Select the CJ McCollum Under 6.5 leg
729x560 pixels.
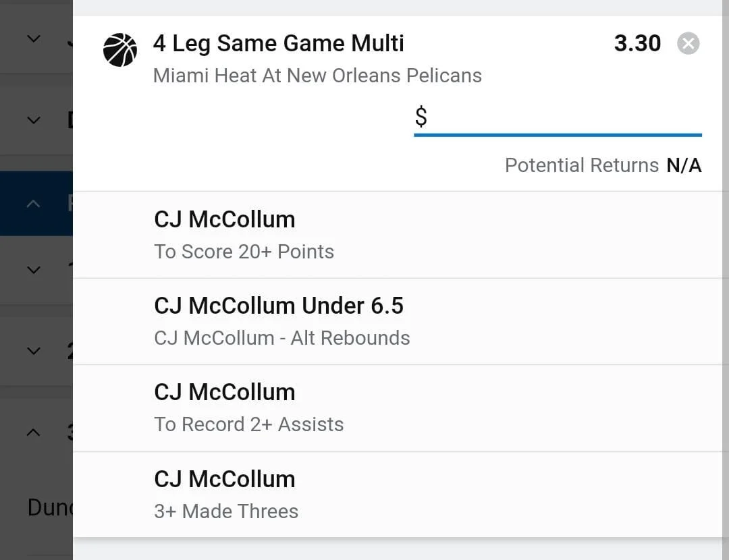click(x=279, y=306)
